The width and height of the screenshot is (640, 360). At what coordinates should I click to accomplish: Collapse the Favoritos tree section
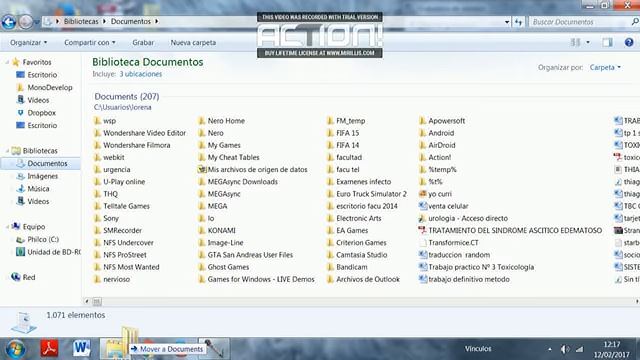(7, 62)
